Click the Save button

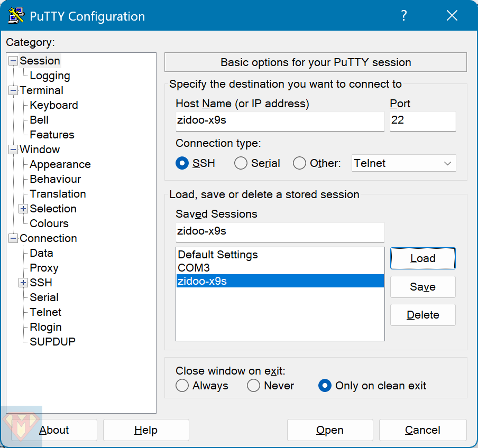click(423, 287)
